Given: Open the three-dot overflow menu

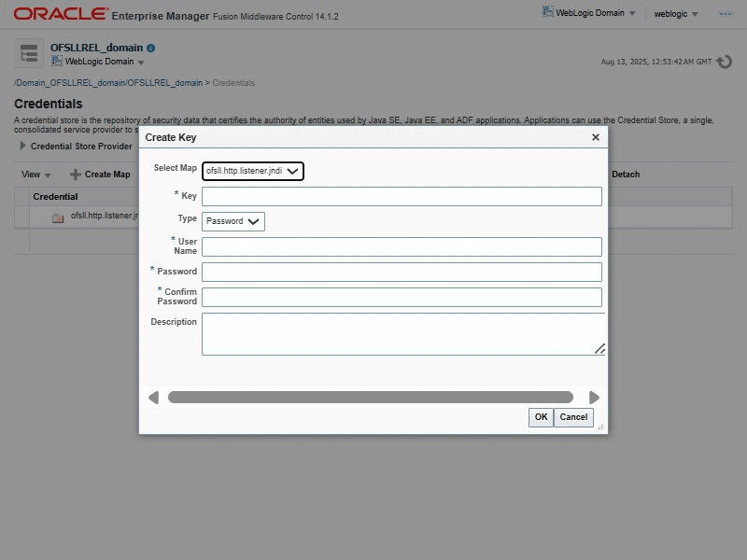Looking at the screenshot, I should pos(726,14).
